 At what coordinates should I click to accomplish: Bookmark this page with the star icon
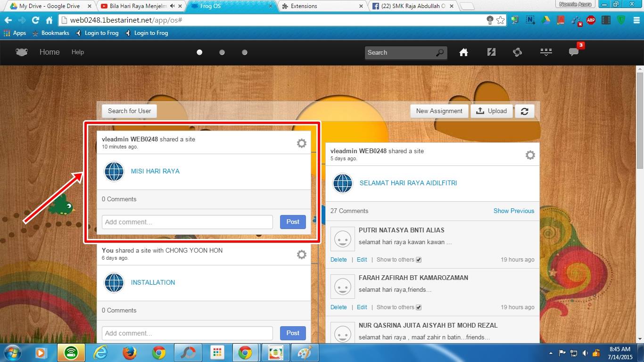[x=501, y=20]
